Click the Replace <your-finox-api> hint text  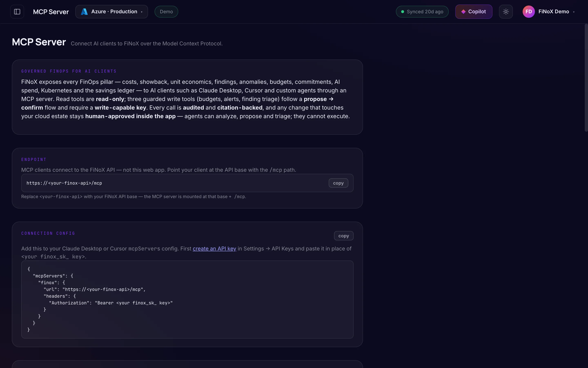134,196
